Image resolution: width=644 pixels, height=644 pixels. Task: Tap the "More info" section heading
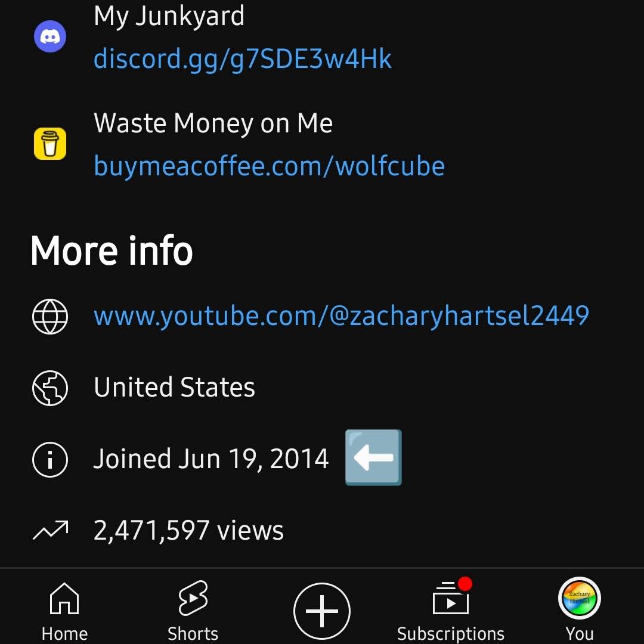click(x=112, y=250)
